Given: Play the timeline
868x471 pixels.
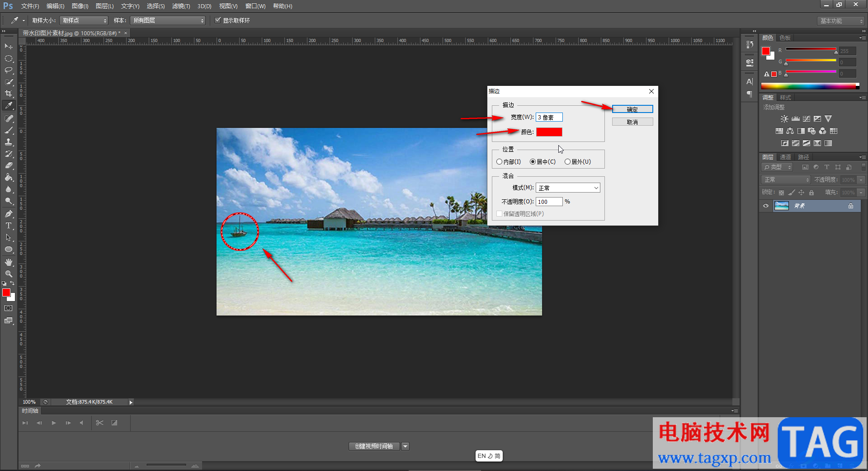Looking at the screenshot, I should tap(54, 423).
